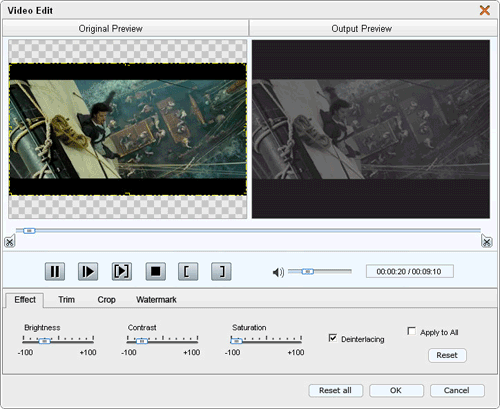Click the Play button

tap(88, 271)
